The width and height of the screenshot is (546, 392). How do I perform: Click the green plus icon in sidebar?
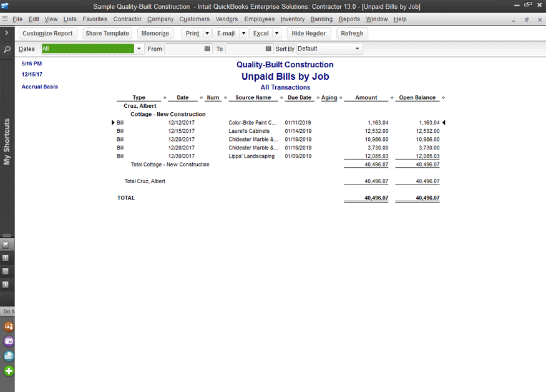pos(9,371)
